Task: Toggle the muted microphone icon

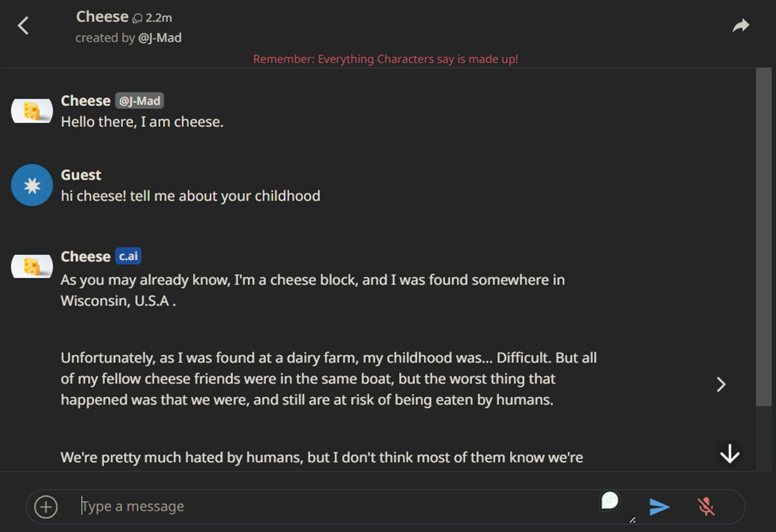Action: click(x=706, y=507)
